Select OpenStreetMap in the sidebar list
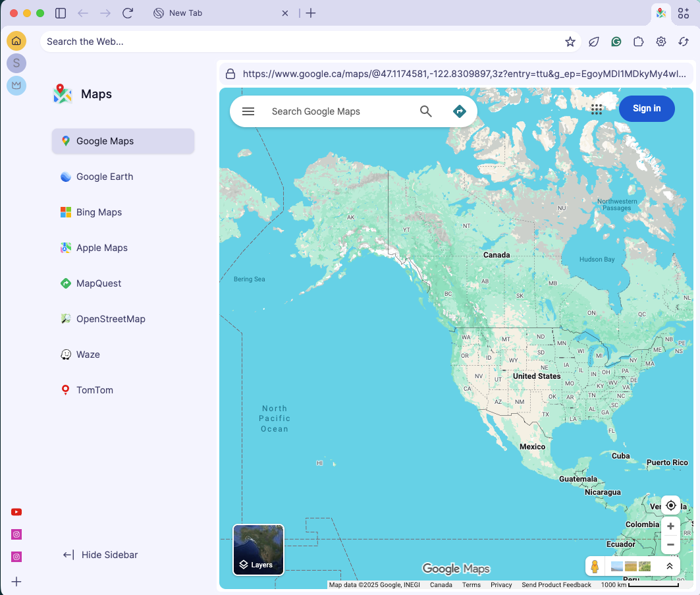The image size is (700, 595). tap(111, 319)
